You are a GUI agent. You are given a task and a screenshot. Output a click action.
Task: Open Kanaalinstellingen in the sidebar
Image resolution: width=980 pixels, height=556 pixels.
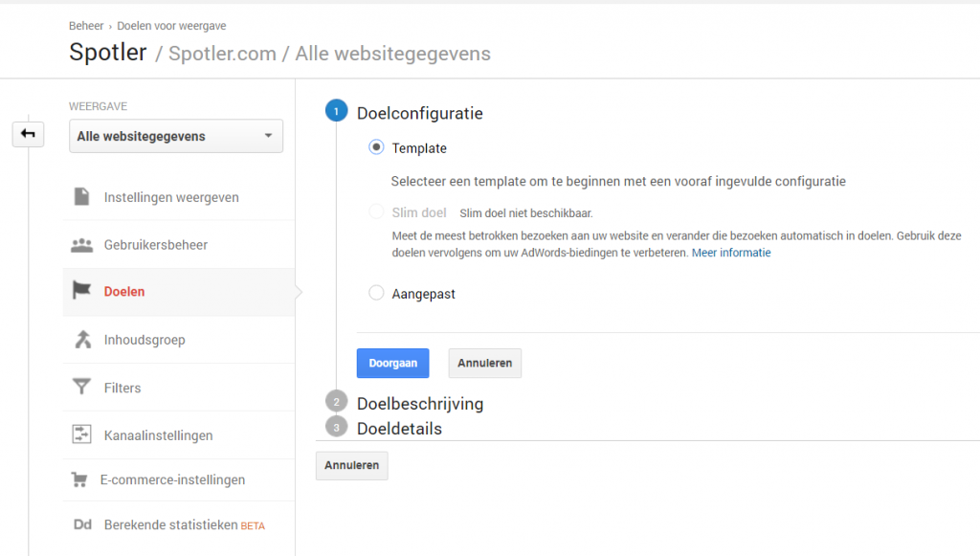pyautogui.click(x=179, y=435)
